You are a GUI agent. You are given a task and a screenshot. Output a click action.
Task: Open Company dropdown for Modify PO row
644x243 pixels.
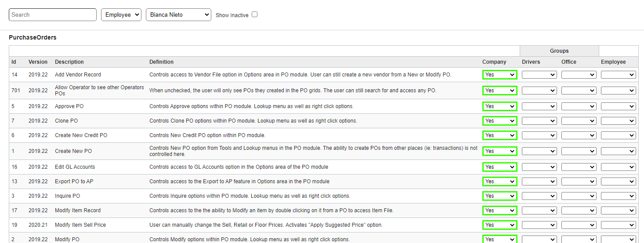point(499,239)
